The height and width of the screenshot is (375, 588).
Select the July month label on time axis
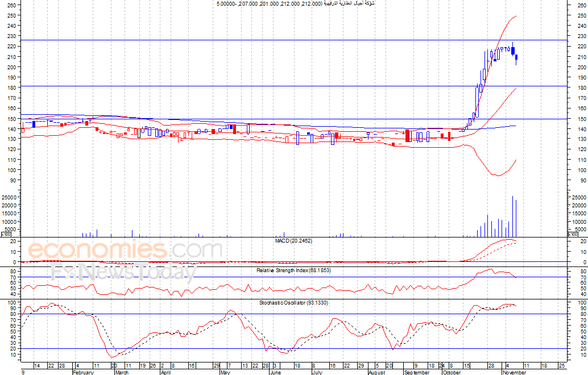[317, 372]
